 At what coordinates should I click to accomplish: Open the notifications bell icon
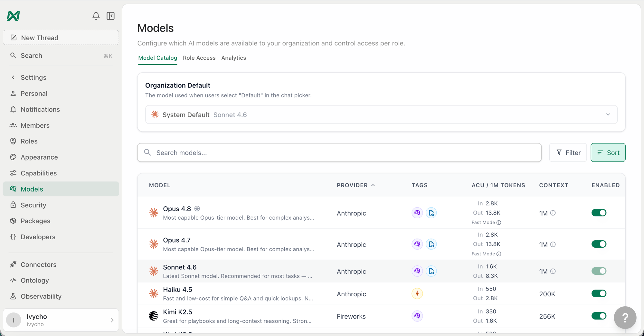(x=96, y=16)
